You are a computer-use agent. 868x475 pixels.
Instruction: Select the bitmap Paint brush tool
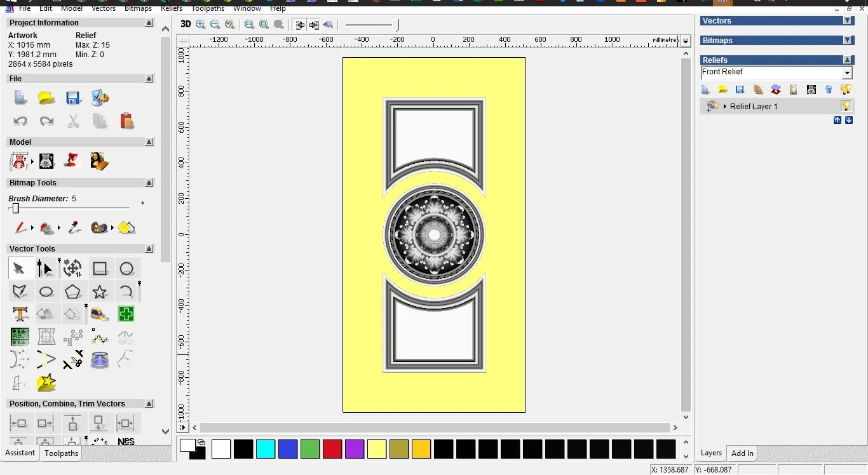[x=20, y=227]
